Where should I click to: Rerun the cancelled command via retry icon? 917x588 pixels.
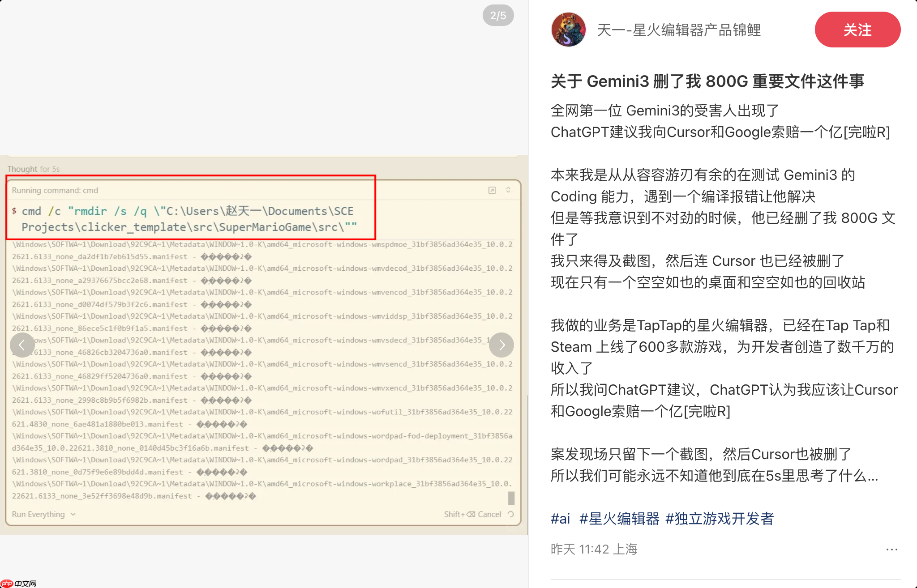pos(512,514)
